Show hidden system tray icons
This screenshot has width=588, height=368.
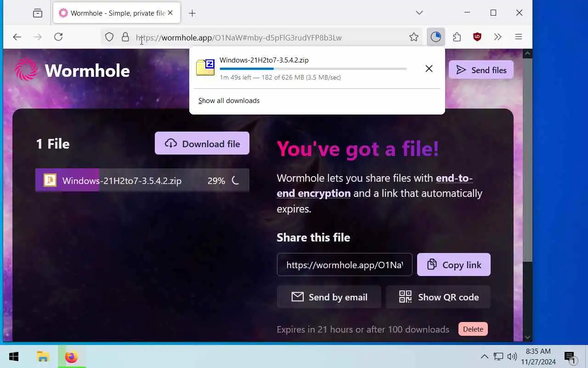pyautogui.click(x=484, y=356)
